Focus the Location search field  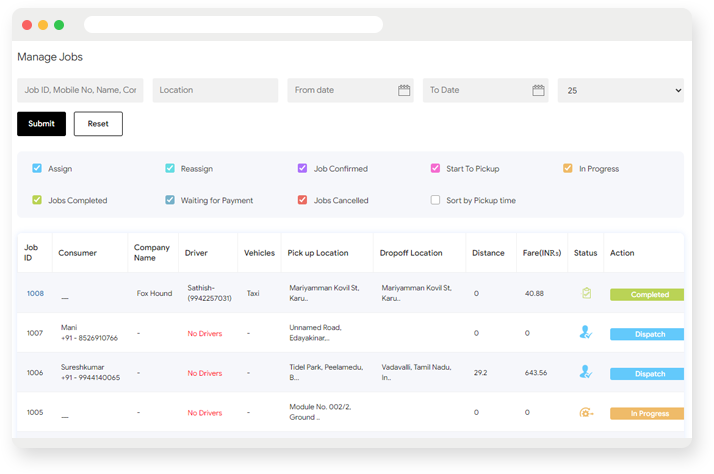(x=215, y=90)
